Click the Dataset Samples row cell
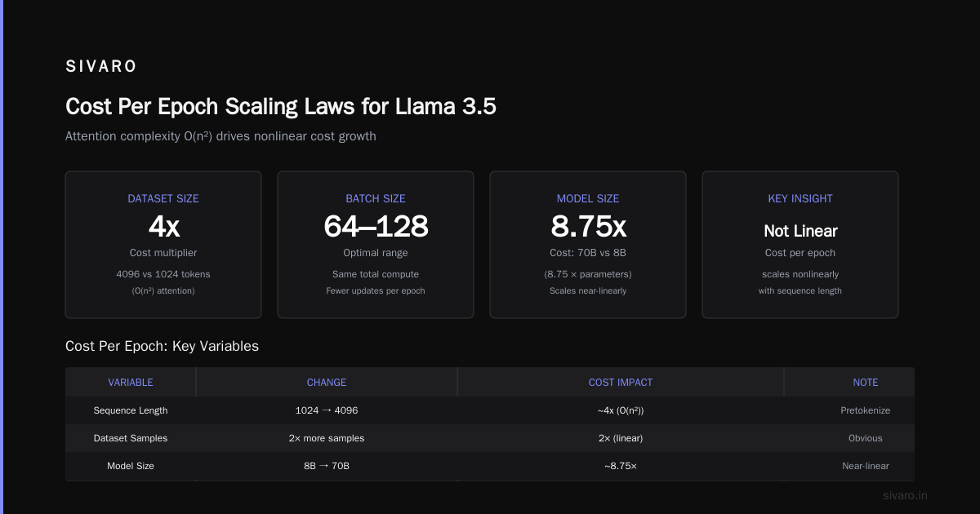Screen dimensions: 980x514 point(131,438)
